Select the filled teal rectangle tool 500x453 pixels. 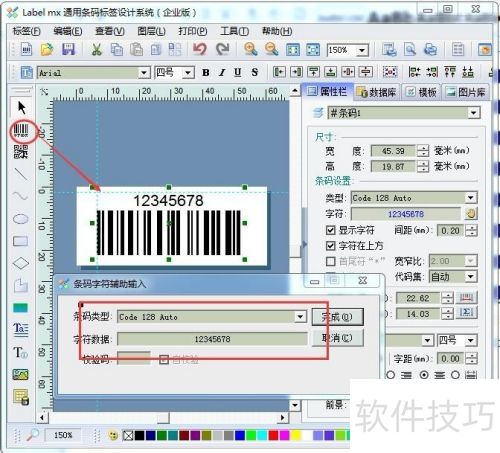[21, 308]
